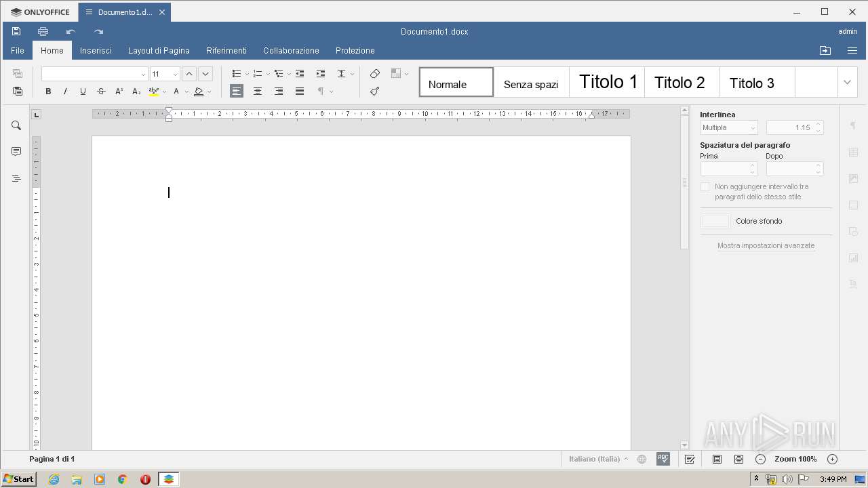Screen dimensions: 868x488
Task: Open the font name dropdown
Action: click(x=143, y=74)
